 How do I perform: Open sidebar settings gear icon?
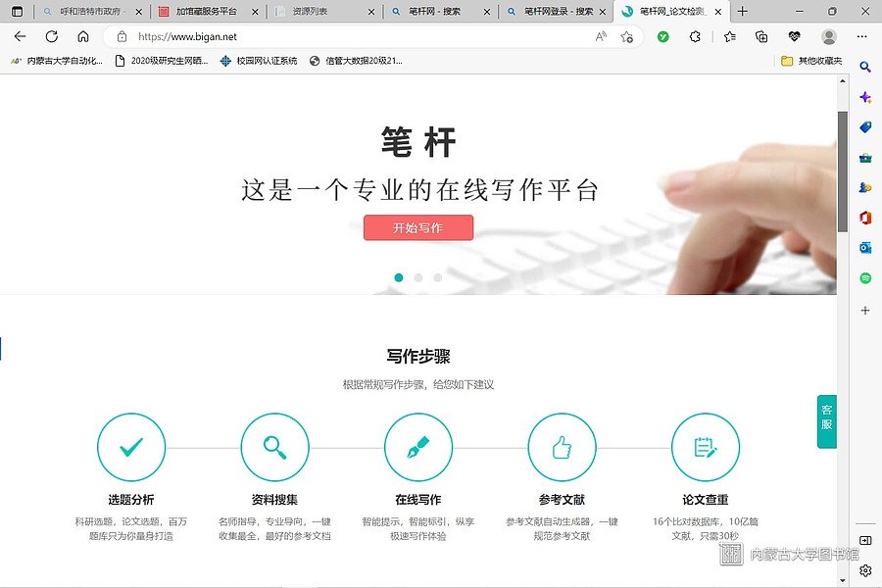865,570
